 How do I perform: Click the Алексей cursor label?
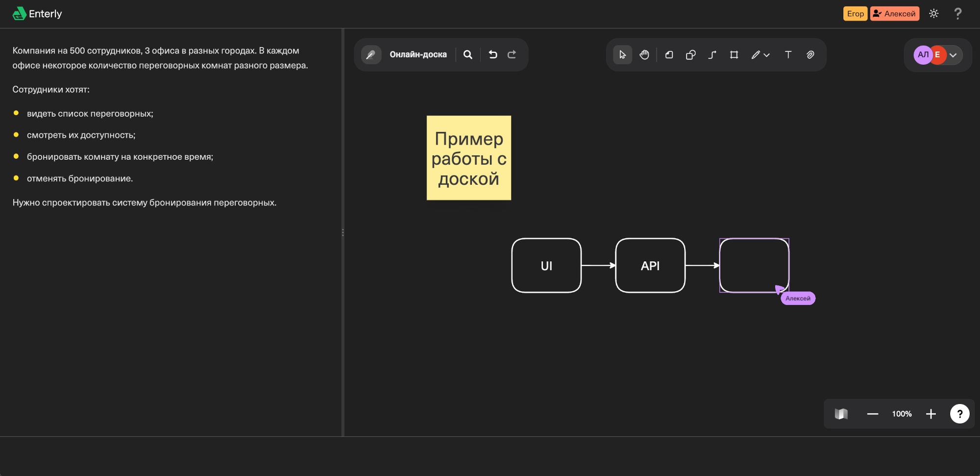tap(798, 299)
